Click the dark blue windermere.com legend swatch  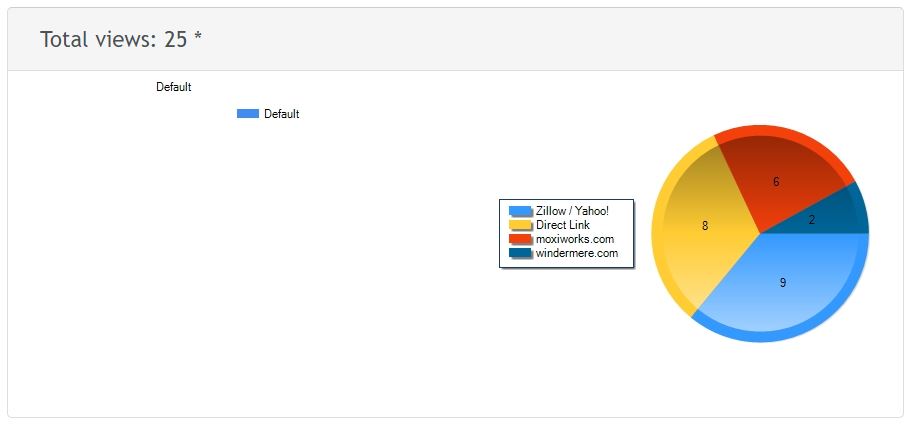tap(520, 253)
